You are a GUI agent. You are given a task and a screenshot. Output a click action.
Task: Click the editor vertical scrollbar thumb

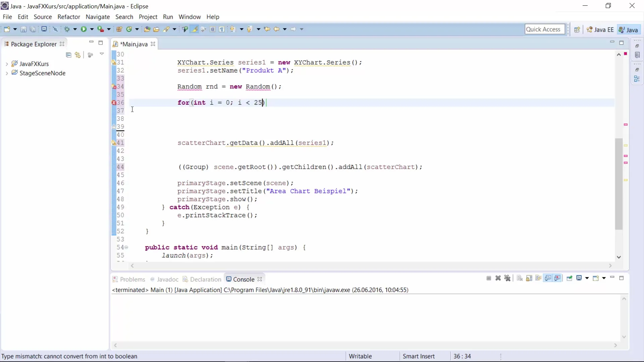619,184
